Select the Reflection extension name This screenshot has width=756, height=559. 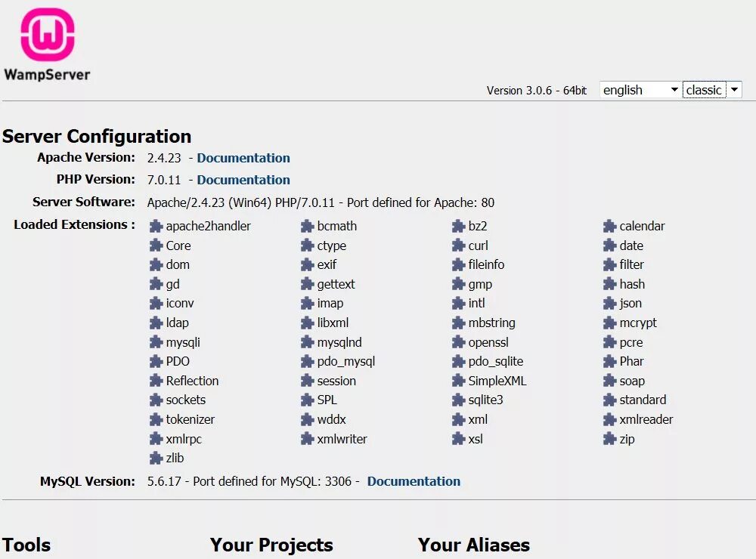192,381
